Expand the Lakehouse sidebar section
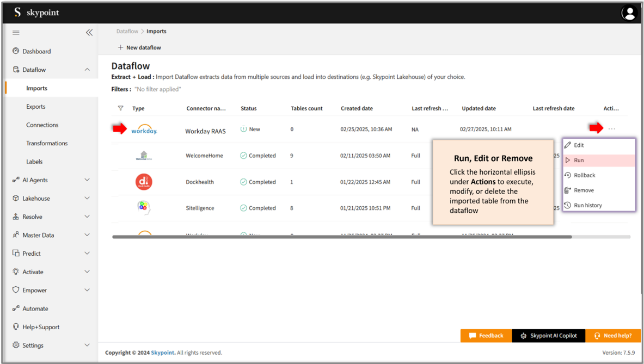Image resolution: width=644 pixels, height=364 pixels. click(x=87, y=198)
